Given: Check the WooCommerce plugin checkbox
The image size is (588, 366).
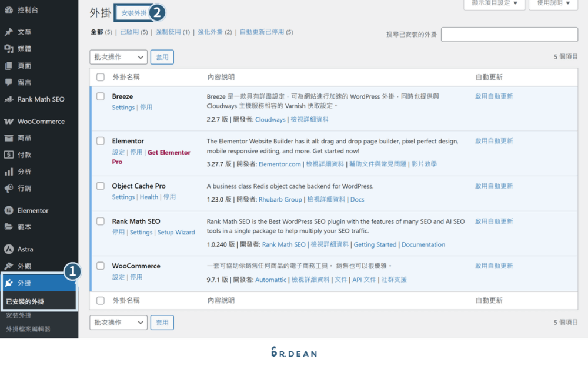Looking at the screenshot, I should click(x=100, y=266).
